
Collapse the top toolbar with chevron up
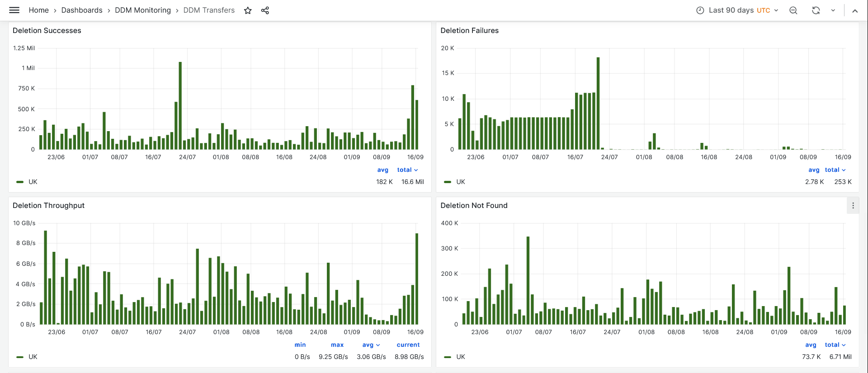coord(855,11)
